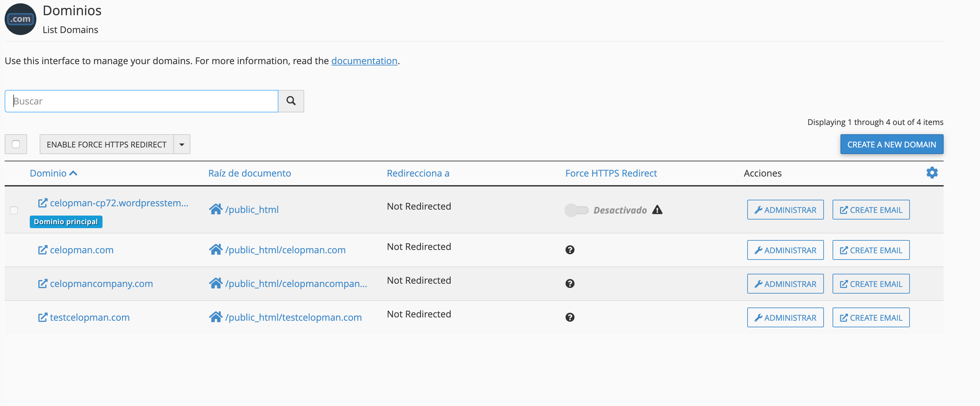Image resolution: width=980 pixels, height=406 pixels.
Task: Click the Acciones column header
Action: pyautogui.click(x=762, y=173)
